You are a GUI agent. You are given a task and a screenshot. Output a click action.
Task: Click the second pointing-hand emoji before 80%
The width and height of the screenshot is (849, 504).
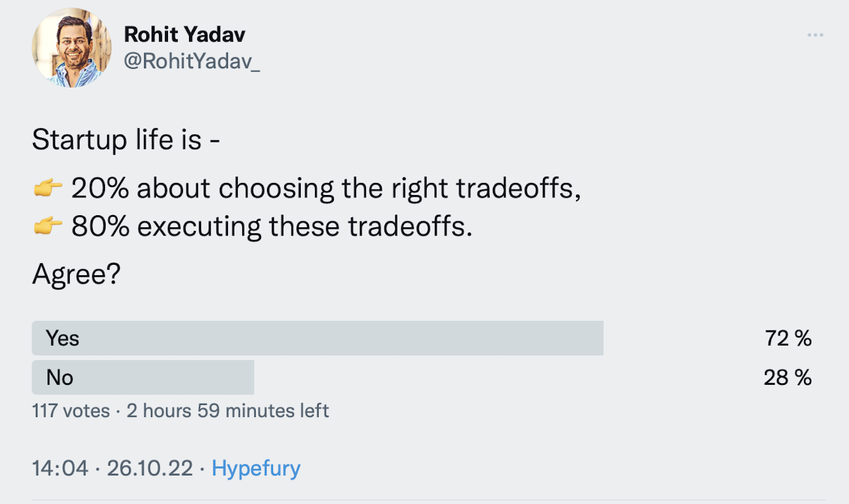47,226
